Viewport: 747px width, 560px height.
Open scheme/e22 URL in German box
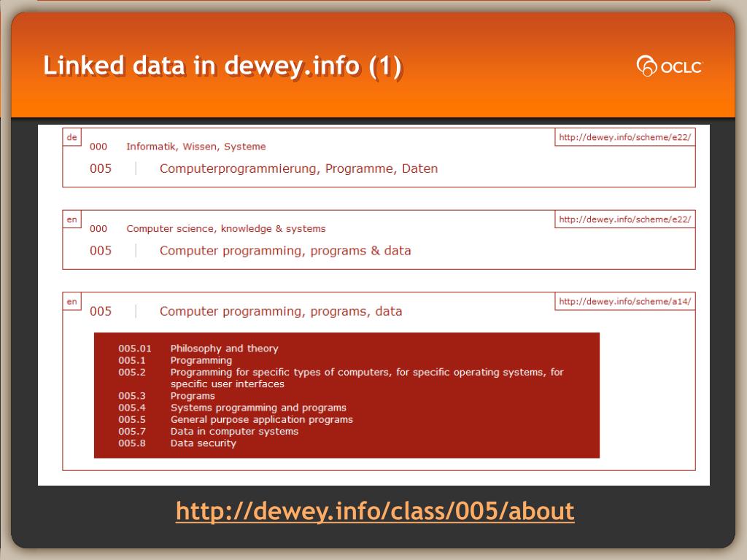[x=624, y=137]
